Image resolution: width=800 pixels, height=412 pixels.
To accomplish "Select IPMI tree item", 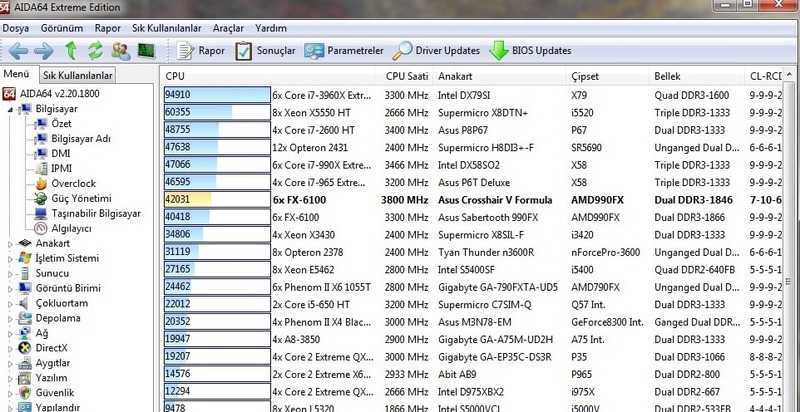I will (x=61, y=168).
